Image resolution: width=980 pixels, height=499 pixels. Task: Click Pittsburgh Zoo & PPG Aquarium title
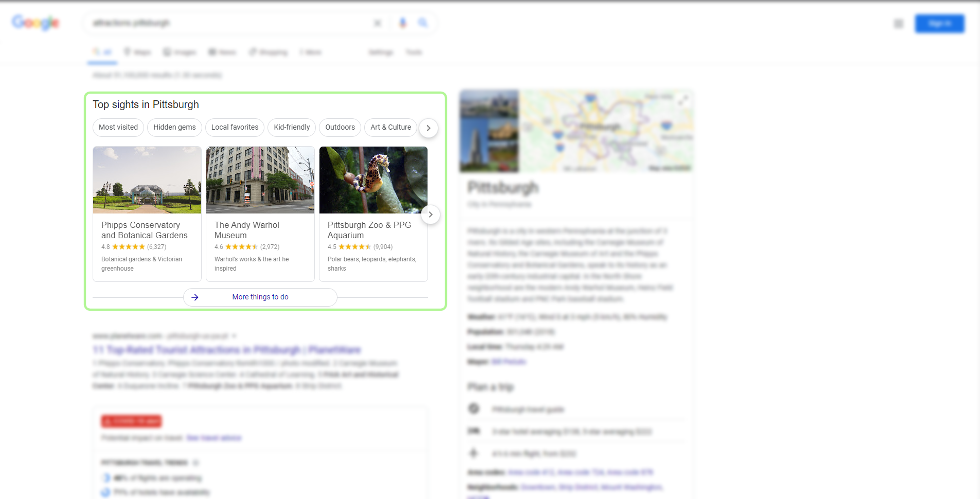(x=369, y=230)
